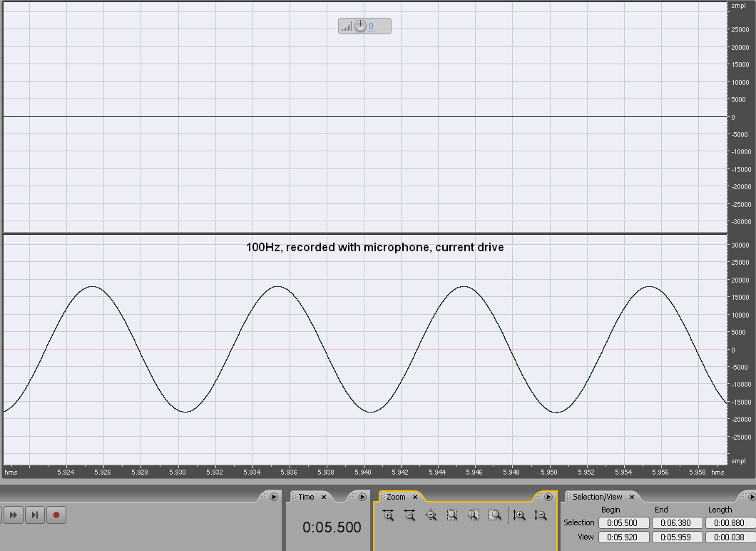Close the Selection/View panel tab

pos(632,497)
